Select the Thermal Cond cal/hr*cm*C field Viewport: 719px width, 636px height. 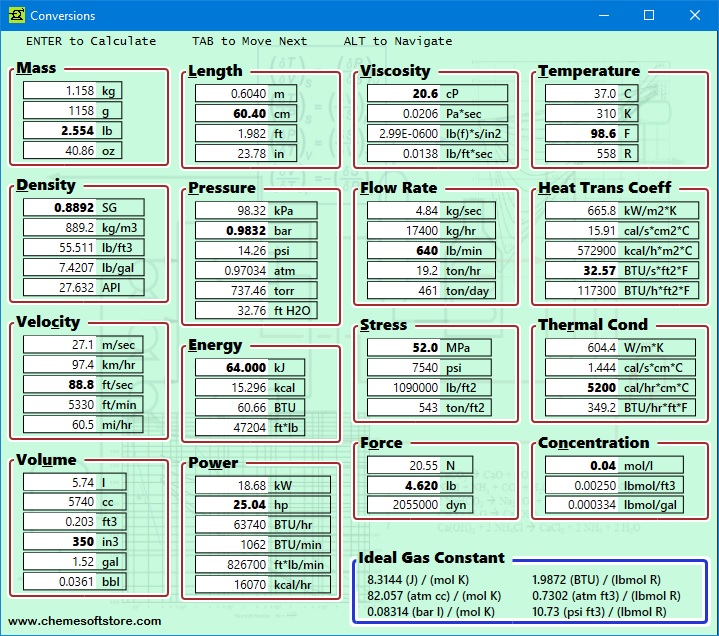click(x=582, y=387)
